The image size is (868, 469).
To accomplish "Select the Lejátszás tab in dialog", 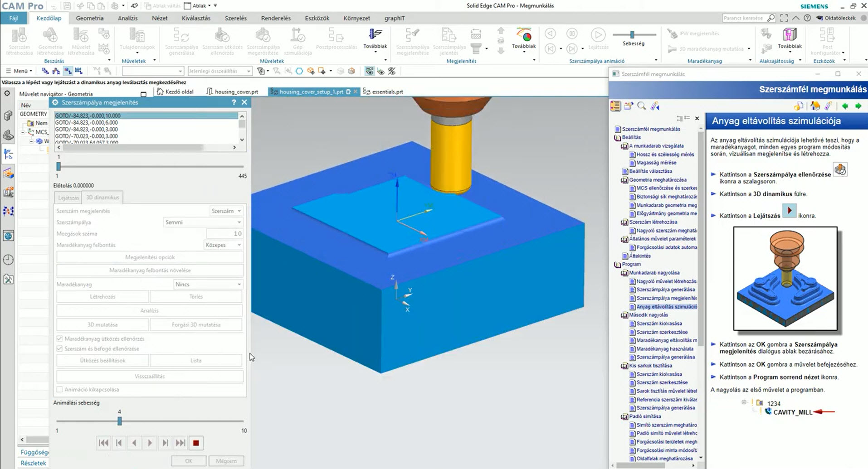I will [68, 198].
